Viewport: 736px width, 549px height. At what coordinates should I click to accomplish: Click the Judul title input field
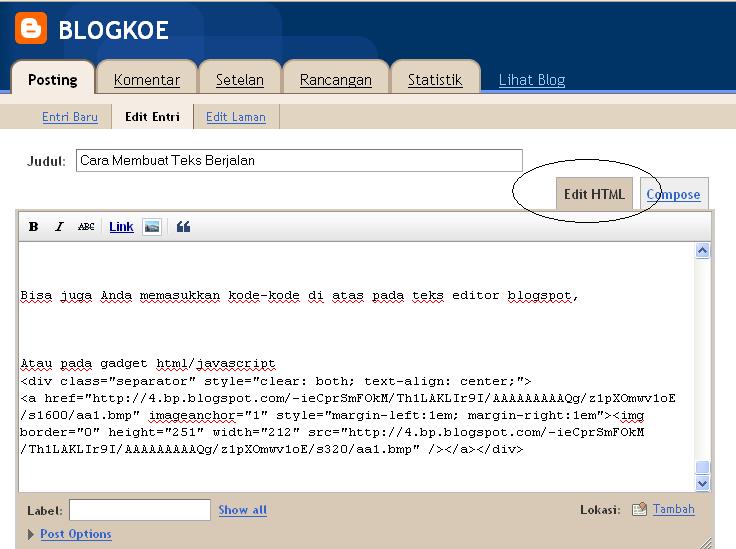pos(299,160)
